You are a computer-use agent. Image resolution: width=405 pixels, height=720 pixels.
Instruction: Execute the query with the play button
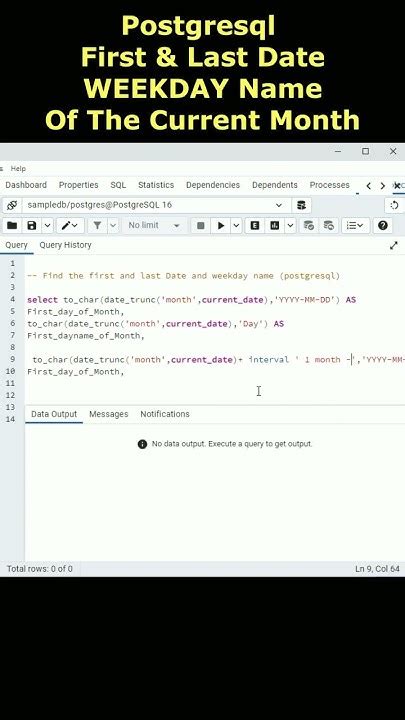click(221, 225)
